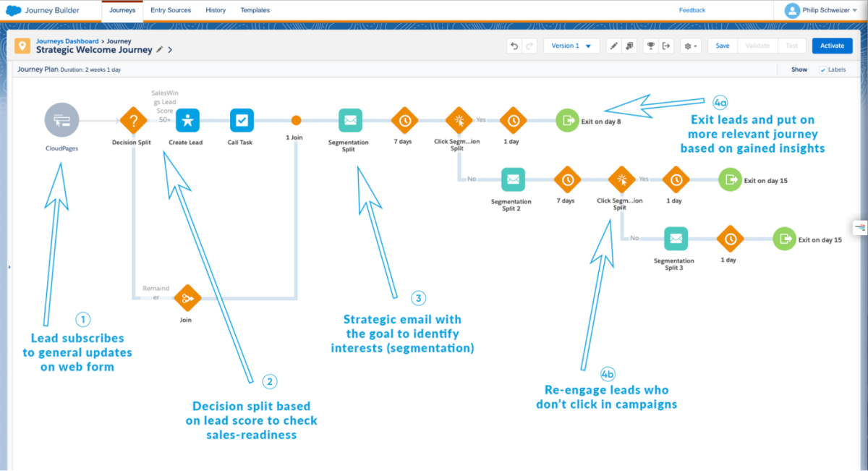Uncheck the Labels checkbox

822,70
